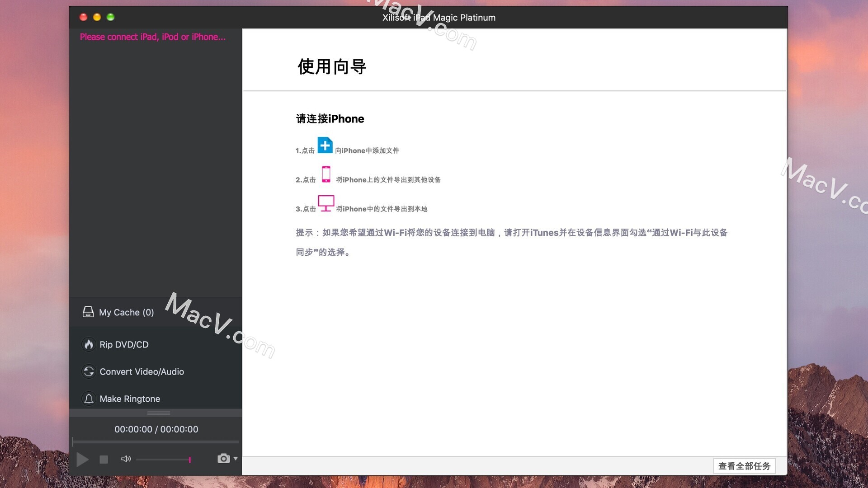Click the Make Ringtone bell icon
The height and width of the screenshot is (488, 868).
pos(89,399)
